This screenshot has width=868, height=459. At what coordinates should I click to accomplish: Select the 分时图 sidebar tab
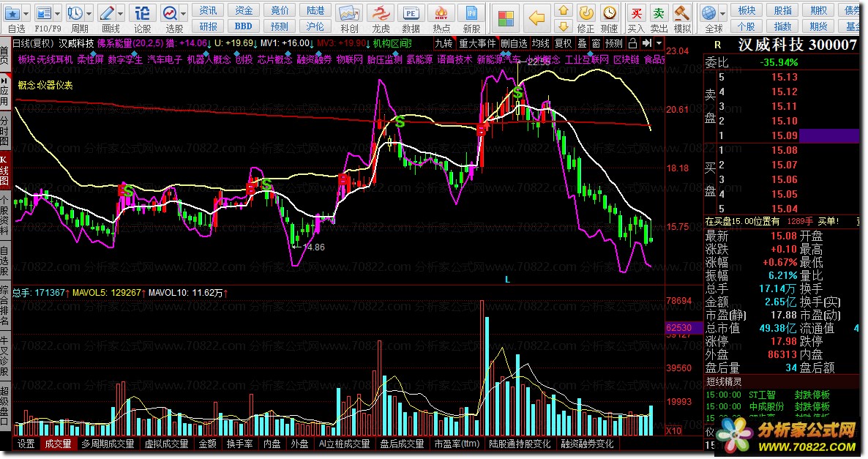click(x=4, y=130)
